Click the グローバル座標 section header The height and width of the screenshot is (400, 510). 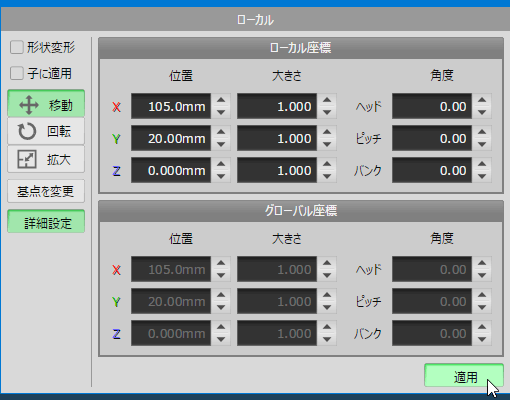pyautogui.click(x=301, y=211)
